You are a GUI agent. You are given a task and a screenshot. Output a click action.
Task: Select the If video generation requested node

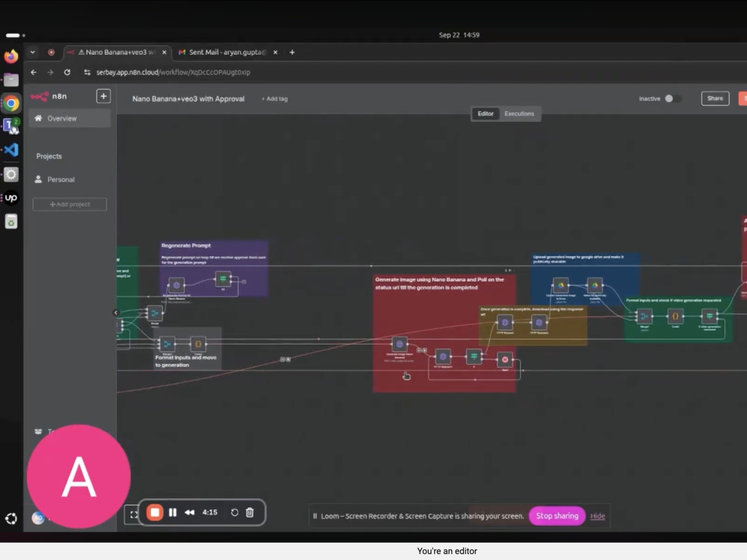(x=710, y=316)
